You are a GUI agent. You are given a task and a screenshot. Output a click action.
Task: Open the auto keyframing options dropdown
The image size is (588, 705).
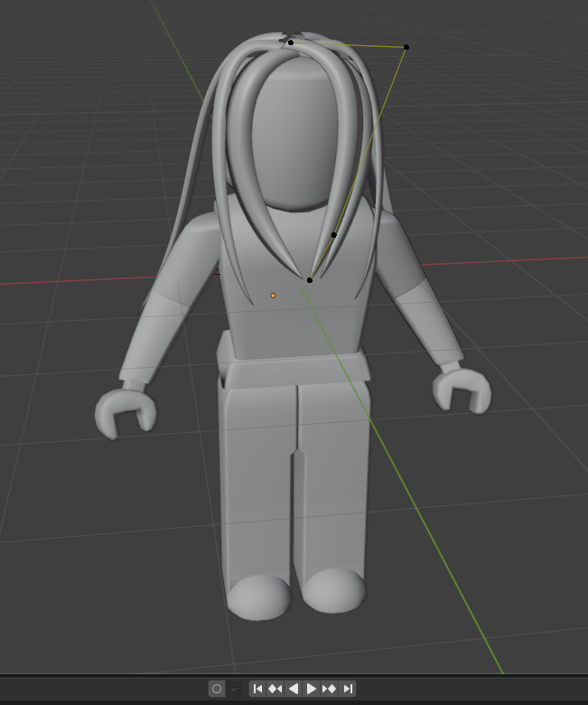point(234,689)
